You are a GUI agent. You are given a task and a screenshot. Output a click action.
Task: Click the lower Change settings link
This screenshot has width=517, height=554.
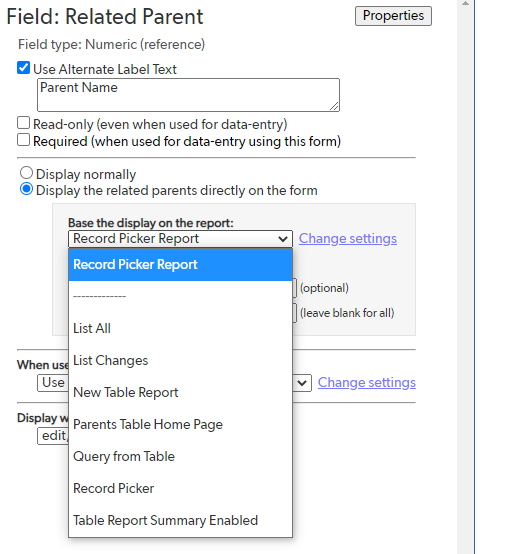[367, 383]
